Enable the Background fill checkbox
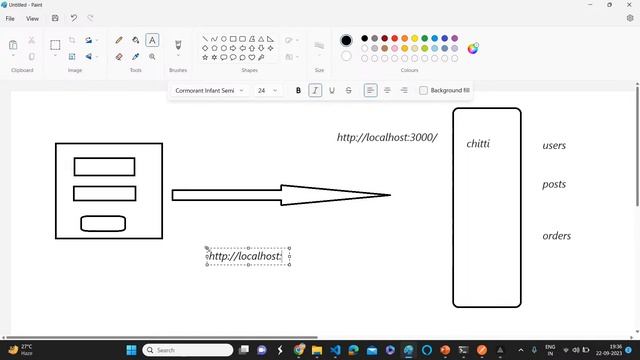The height and width of the screenshot is (360, 640). tap(423, 90)
